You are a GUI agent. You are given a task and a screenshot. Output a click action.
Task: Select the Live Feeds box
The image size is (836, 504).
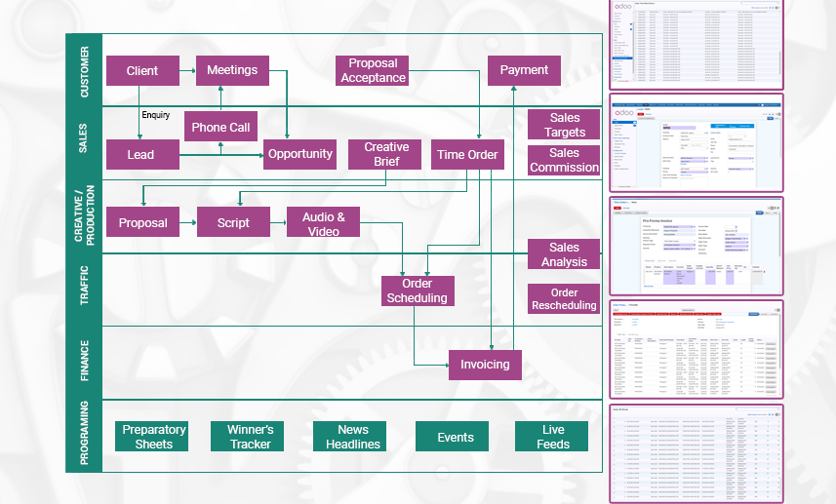(x=551, y=437)
